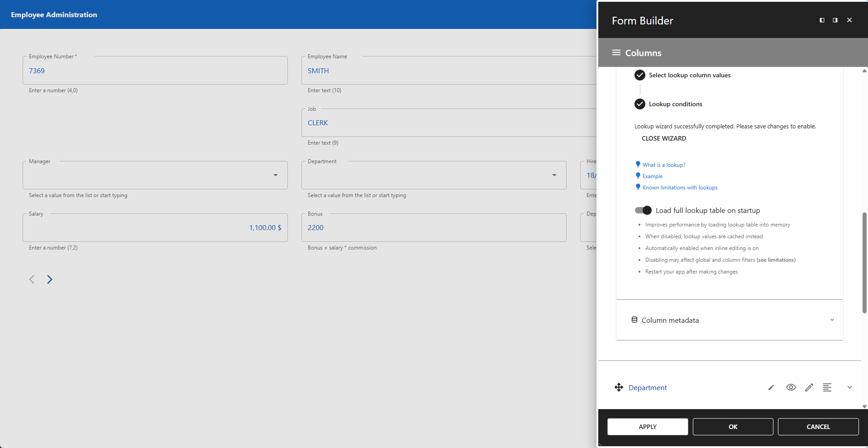Click the dock-right panel icon in Form Builder header
Image resolution: width=868 pixels, height=448 pixels.
pos(835,20)
